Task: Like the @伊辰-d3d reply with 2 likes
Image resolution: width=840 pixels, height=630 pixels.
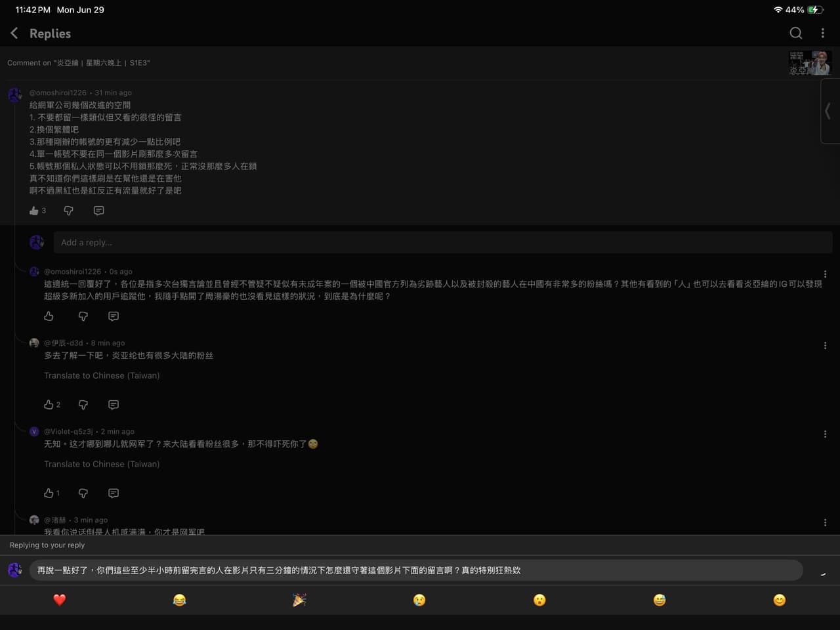Action: pyautogui.click(x=49, y=405)
